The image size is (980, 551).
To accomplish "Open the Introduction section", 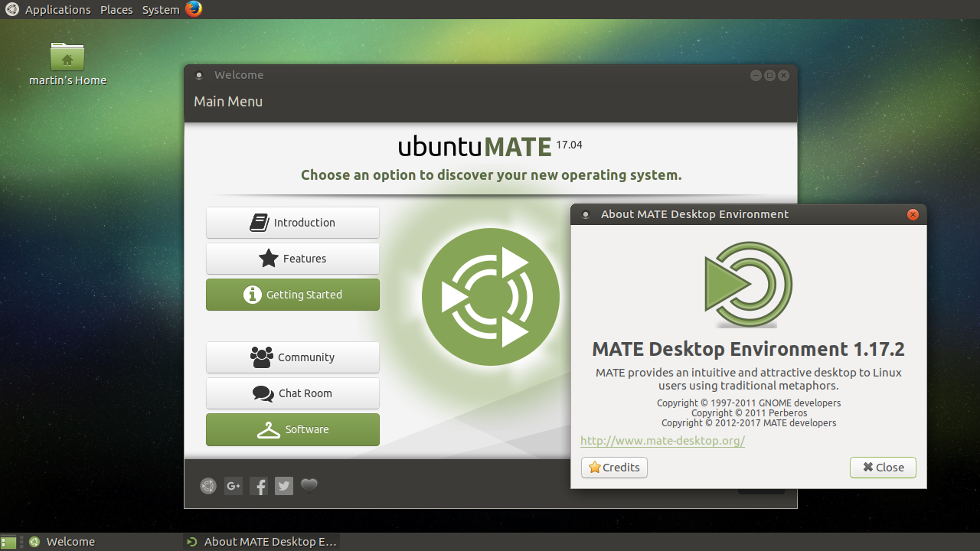I will [292, 223].
